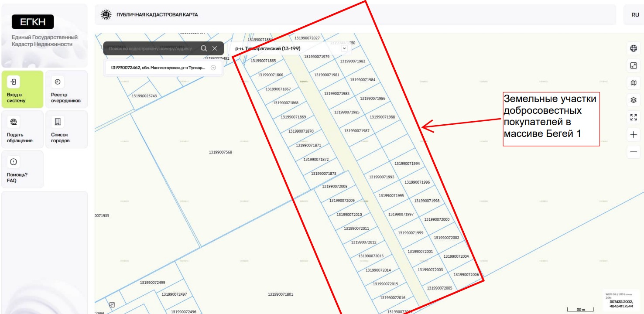Click the Вход в систему tile
The width and height of the screenshot is (644, 314).
(x=22, y=89)
